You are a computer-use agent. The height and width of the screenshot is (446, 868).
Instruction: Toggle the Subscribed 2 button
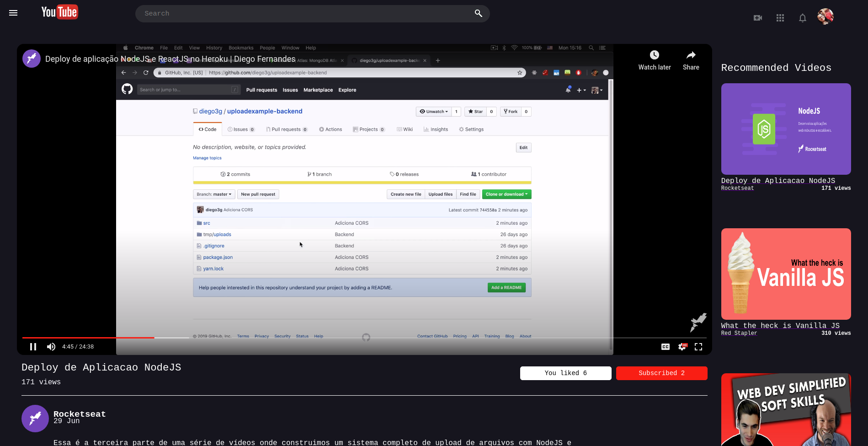(662, 373)
